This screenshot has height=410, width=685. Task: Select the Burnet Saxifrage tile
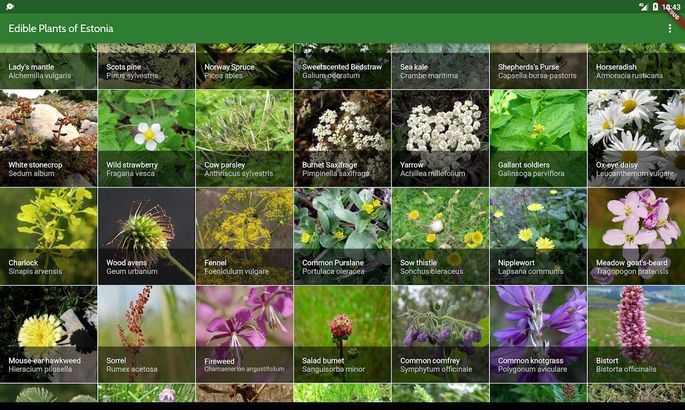(342, 138)
